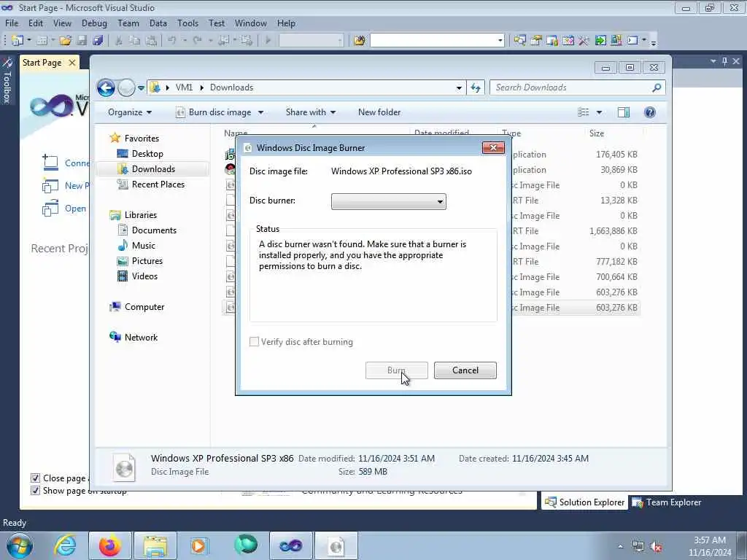Select Documents under Libraries
The image size is (747, 560).
(154, 230)
